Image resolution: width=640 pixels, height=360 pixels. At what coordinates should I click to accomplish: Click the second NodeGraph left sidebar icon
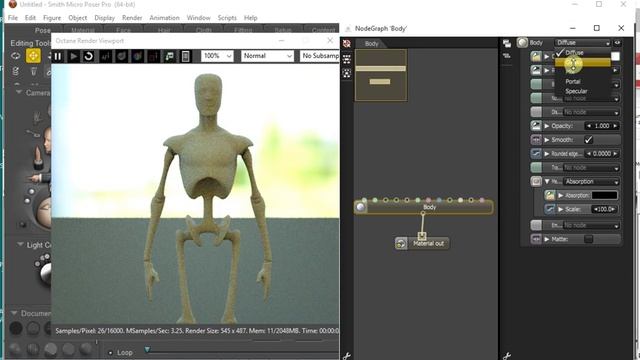(x=347, y=59)
